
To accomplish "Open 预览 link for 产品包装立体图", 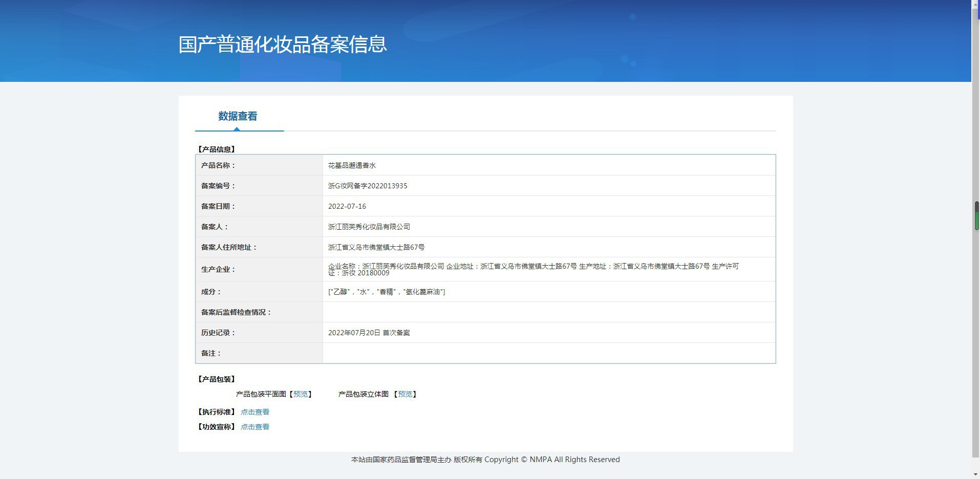I will pyautogui.click(x=405, y=394).
